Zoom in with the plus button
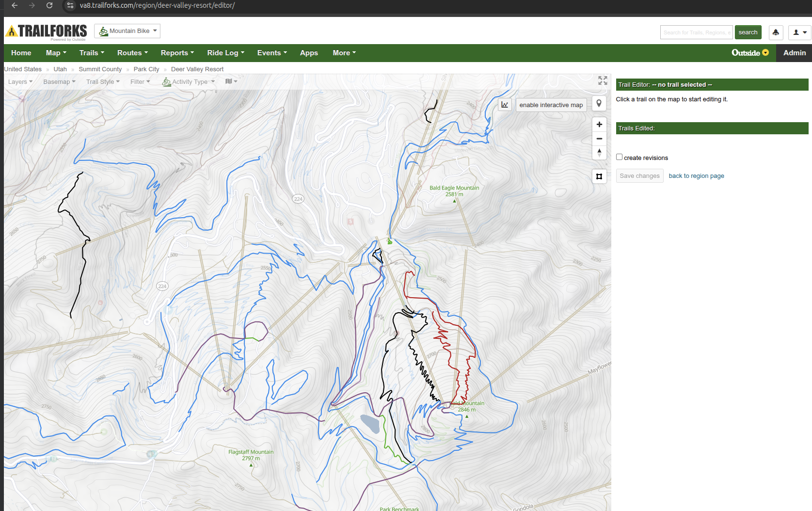The image size is (812, 511). (599, 125)
